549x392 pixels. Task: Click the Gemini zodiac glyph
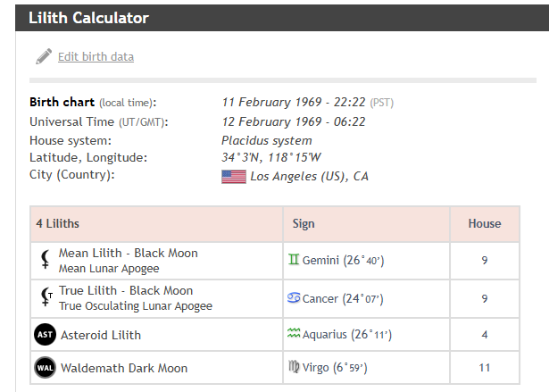[x=294, y=260]
